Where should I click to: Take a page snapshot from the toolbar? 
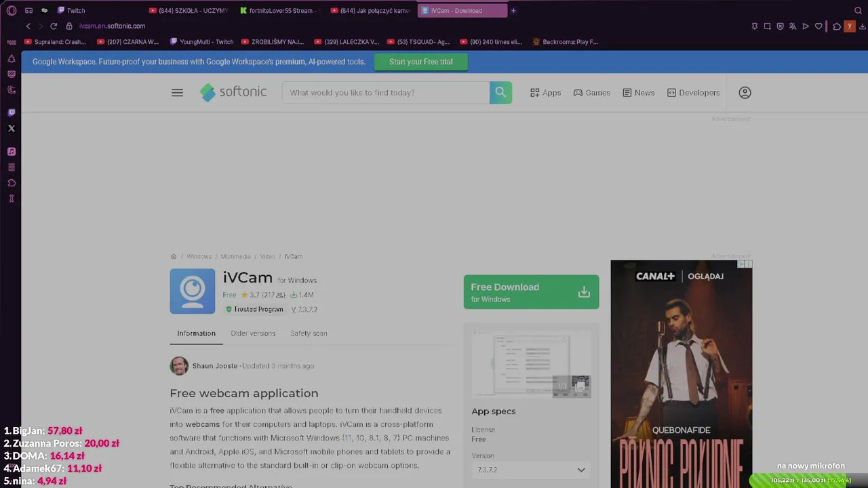[767, 26]
